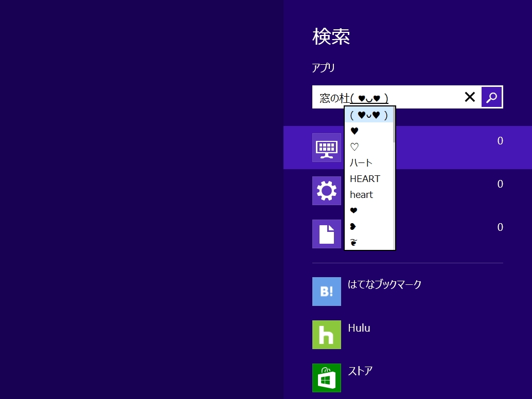Screen dimensions: 532x399
Task: Select the apps monitor category icon
Action: [x=327, y=148]
